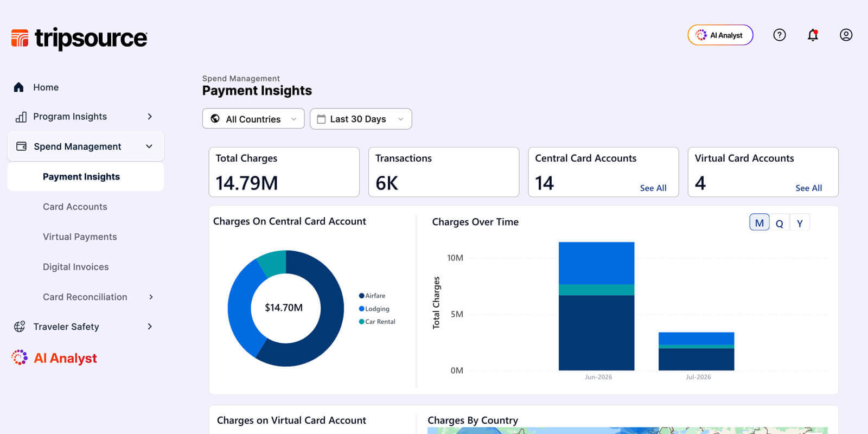Open the All Countries dropdown
Viewport: 868px width, 434px height.
click(253, 119)
